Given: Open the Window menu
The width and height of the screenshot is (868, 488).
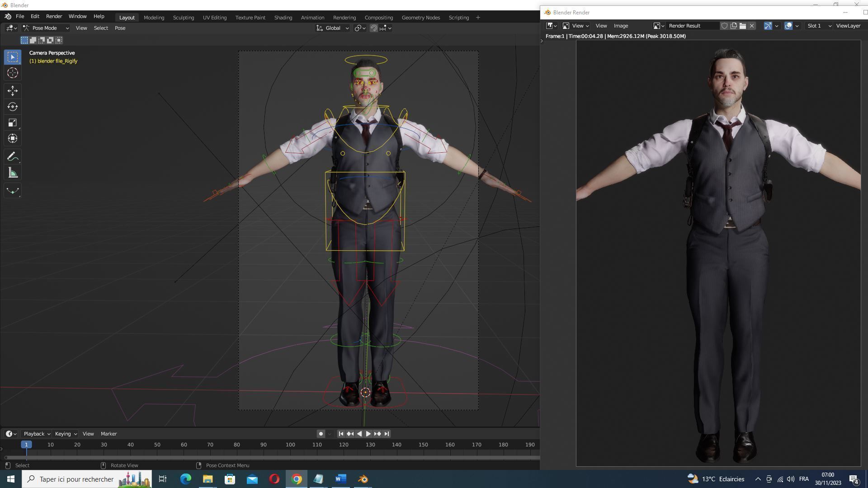Looking at the screenshot, I should tap(77, 16).
